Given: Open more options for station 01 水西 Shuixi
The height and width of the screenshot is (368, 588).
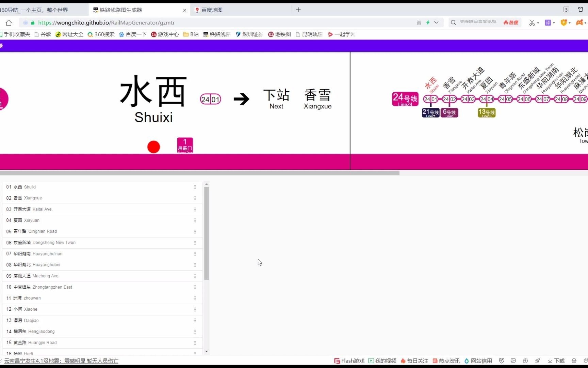Looking at the screenshot, I should (x=195, y=187).
